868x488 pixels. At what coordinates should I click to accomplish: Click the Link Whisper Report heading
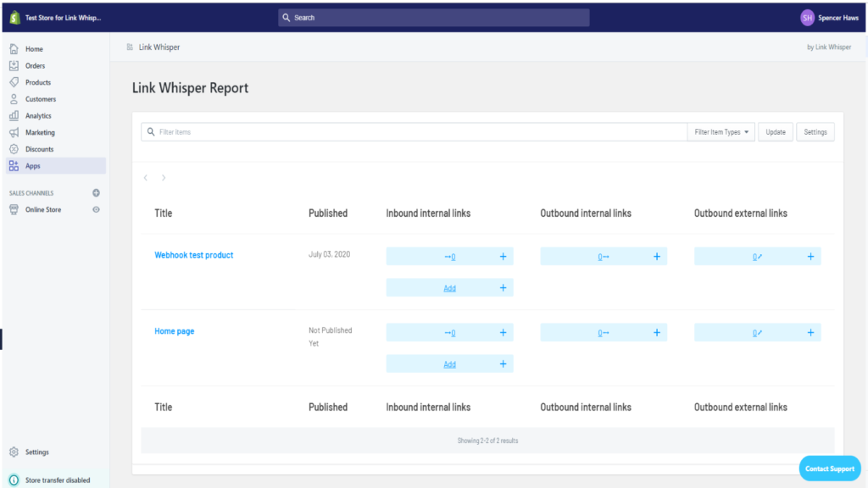(x=190, y=88)
